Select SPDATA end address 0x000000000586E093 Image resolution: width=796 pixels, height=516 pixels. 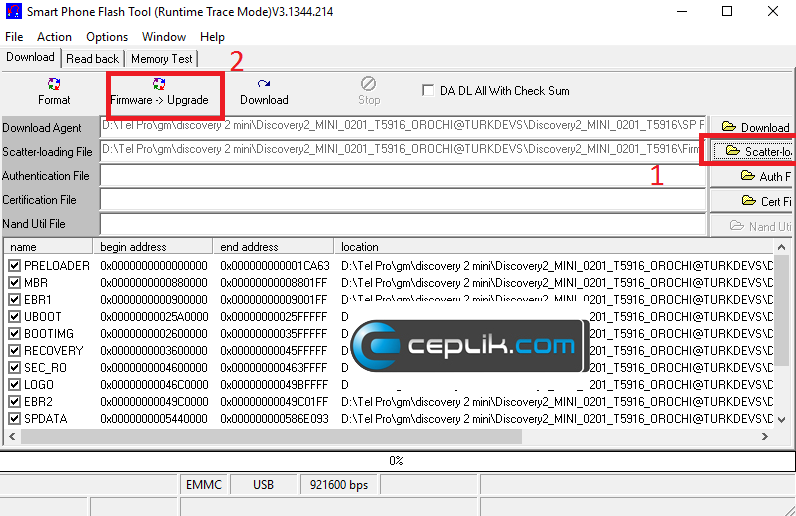[275, 418]
